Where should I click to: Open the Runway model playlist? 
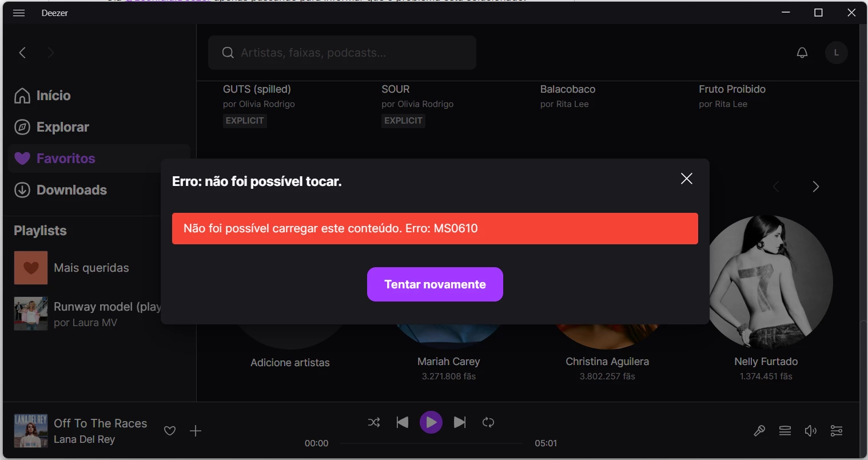pyautogui.click(x=107, y=307)
